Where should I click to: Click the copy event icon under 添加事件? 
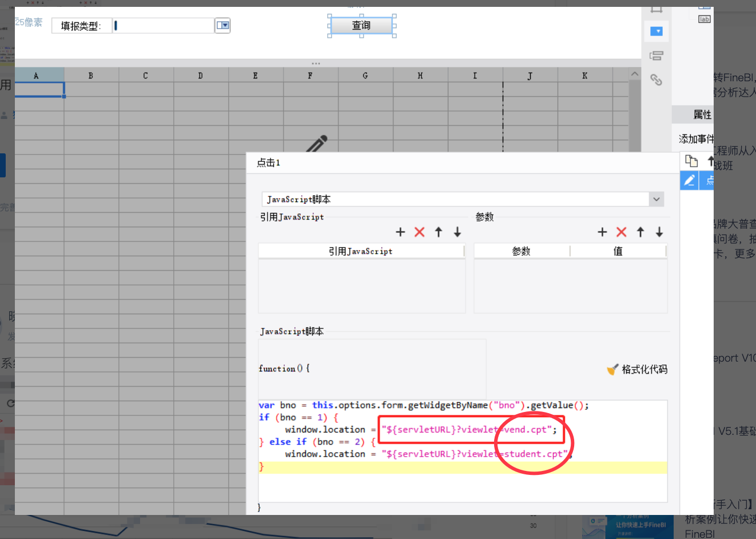point(691,161)
